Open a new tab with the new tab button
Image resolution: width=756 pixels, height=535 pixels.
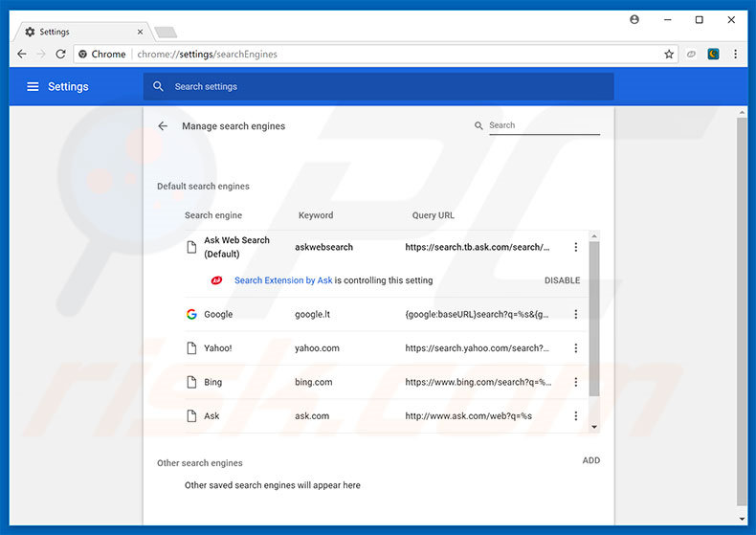[166, 33]
